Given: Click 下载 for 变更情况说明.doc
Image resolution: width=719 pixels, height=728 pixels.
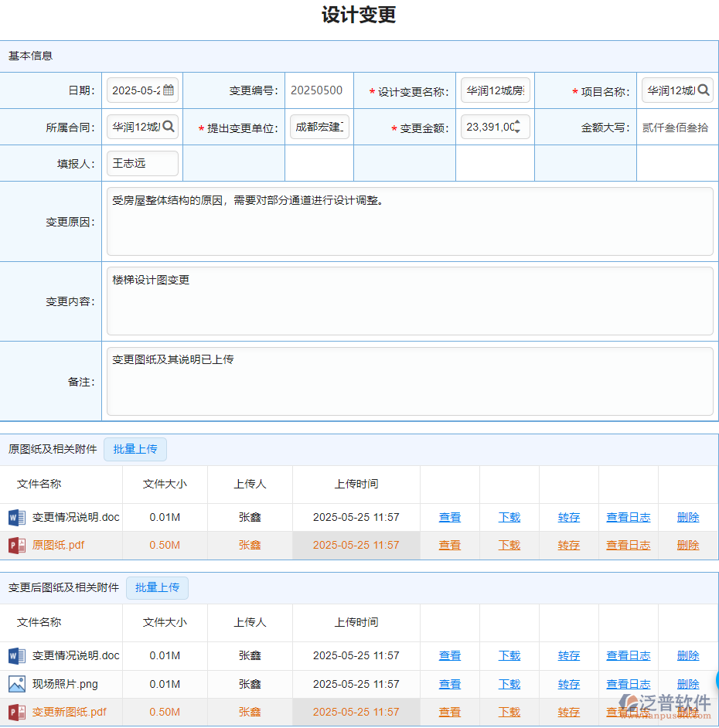Looking at the screenshot, I should tap(509, 517).
